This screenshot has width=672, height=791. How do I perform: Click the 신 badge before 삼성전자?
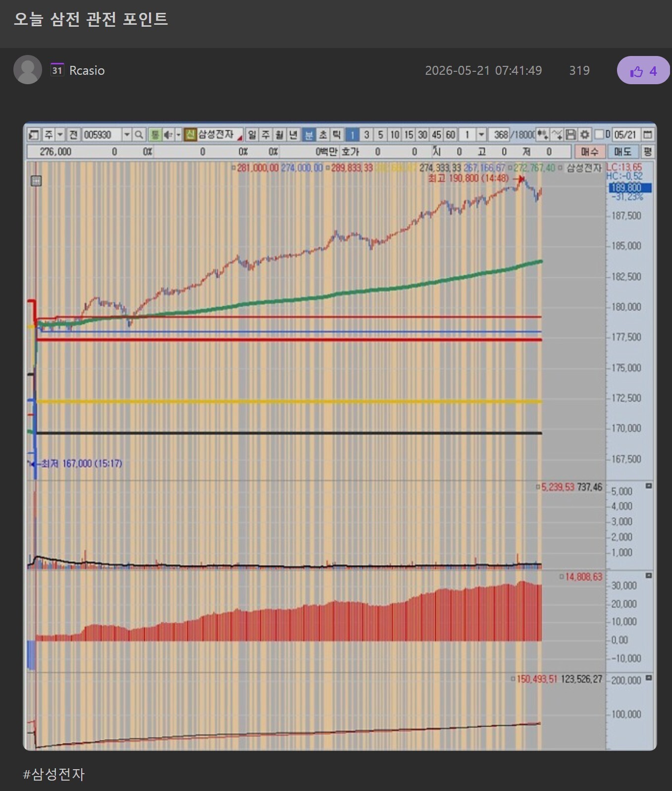point(190,135)
